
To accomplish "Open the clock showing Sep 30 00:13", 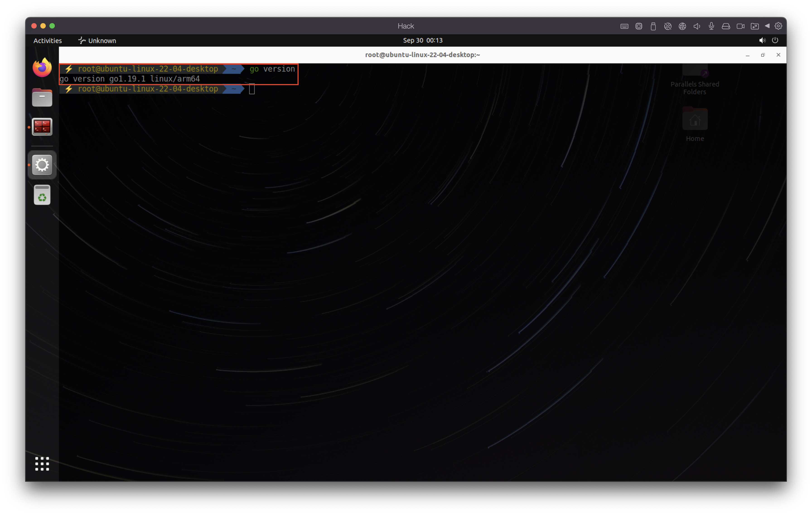I will pos(423,41).
